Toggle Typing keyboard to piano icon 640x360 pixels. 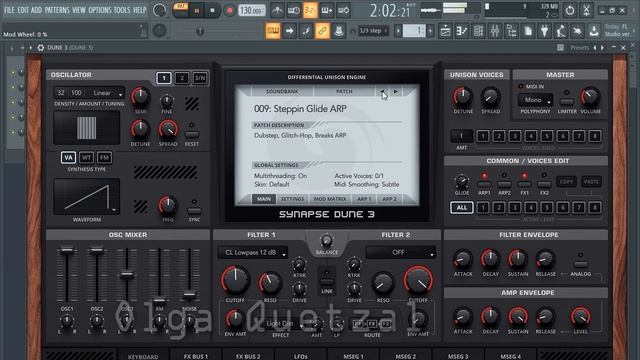click(x=273, y=31)
